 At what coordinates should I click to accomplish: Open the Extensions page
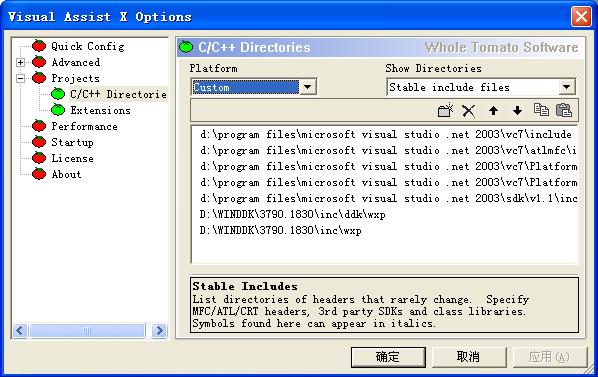click(100, 110)
